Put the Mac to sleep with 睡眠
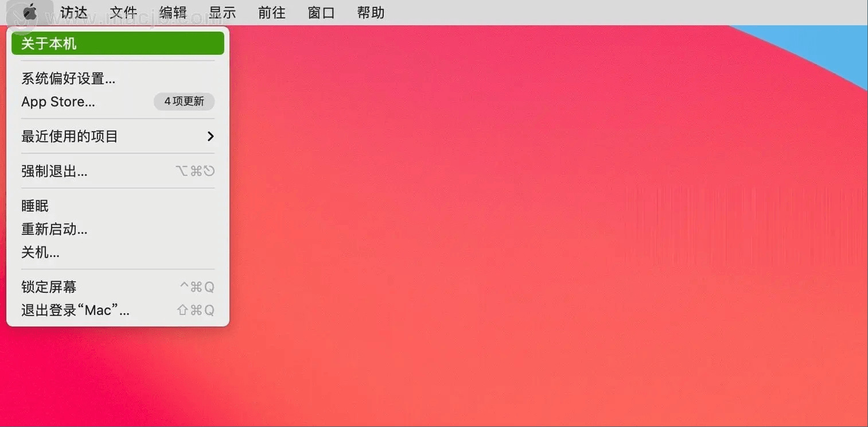Viewport: 868px width, 427px height. [x=35, y=206]
